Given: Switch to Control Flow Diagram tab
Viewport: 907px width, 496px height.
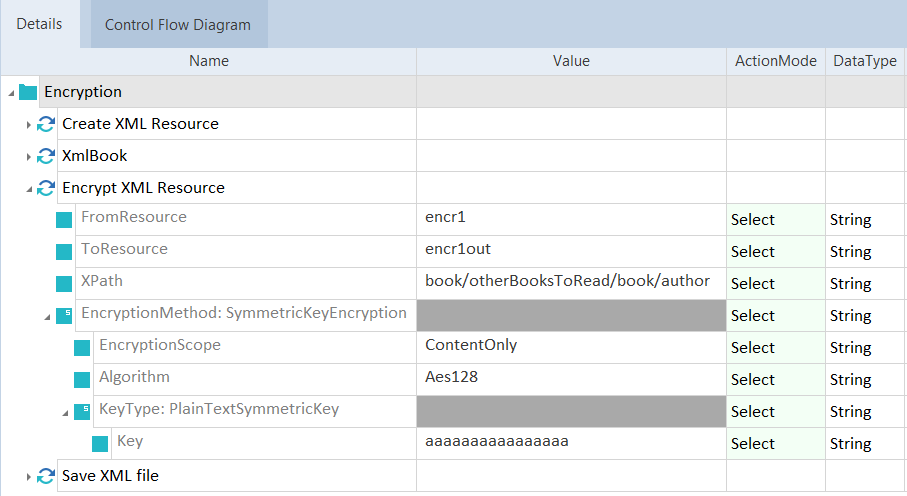Looking at the screenshot, I should coord(178,25).
